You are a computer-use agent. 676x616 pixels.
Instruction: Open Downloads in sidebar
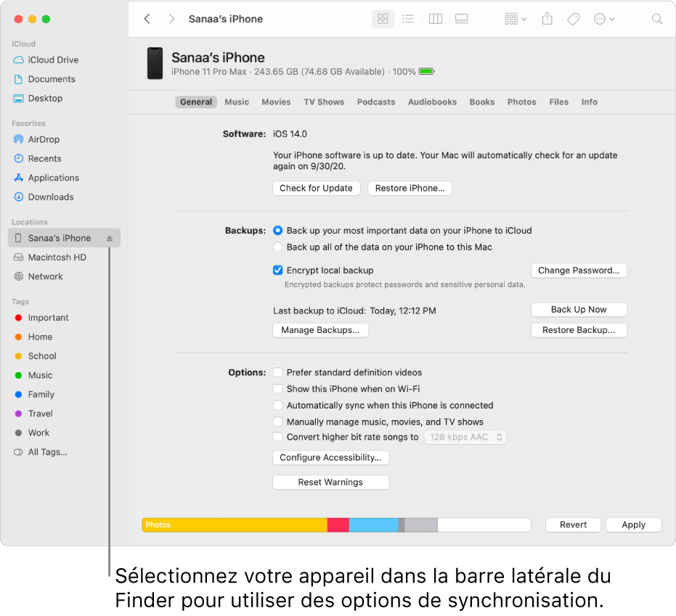(x=44, y=197)
